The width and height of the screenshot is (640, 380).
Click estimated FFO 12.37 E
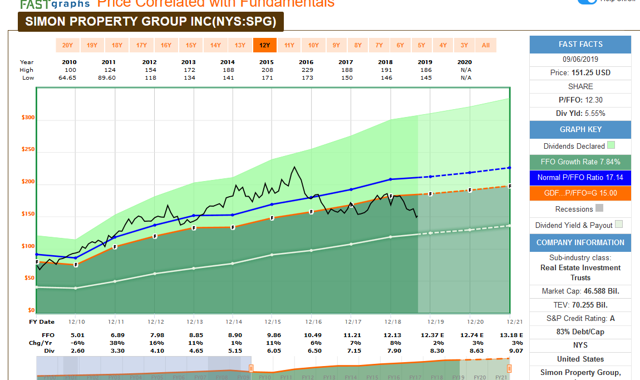tap(432, 335)
